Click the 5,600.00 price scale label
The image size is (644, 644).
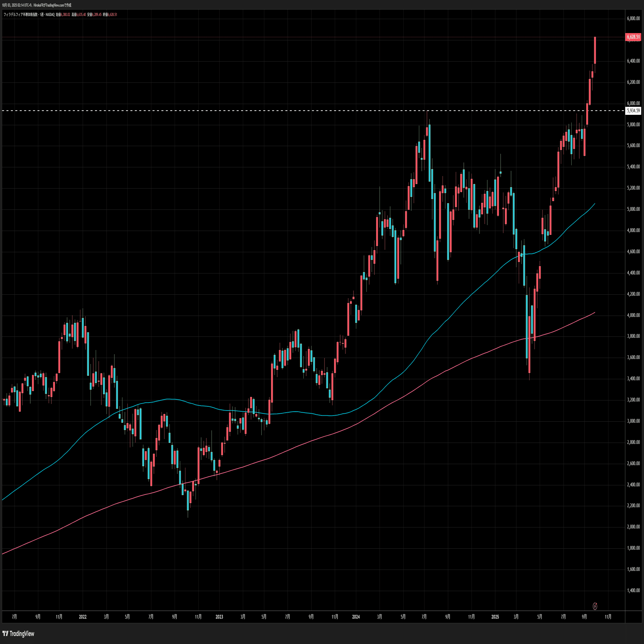[x=633, y=145]
